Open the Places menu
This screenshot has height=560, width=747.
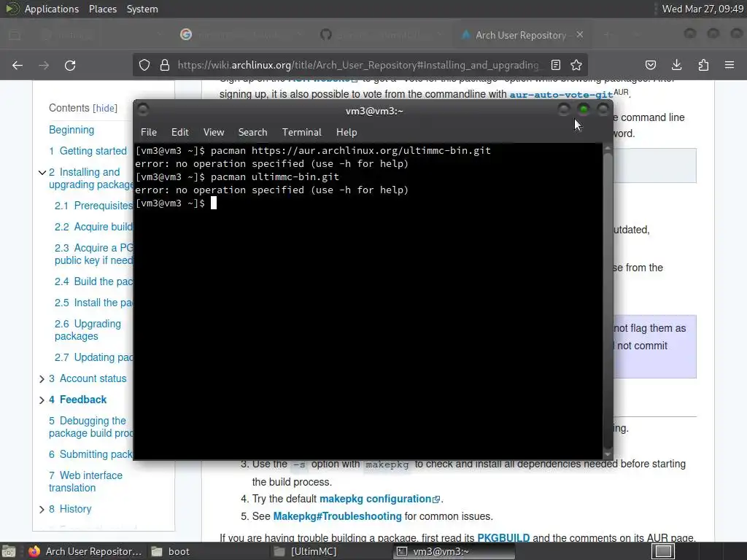(103, 9)
